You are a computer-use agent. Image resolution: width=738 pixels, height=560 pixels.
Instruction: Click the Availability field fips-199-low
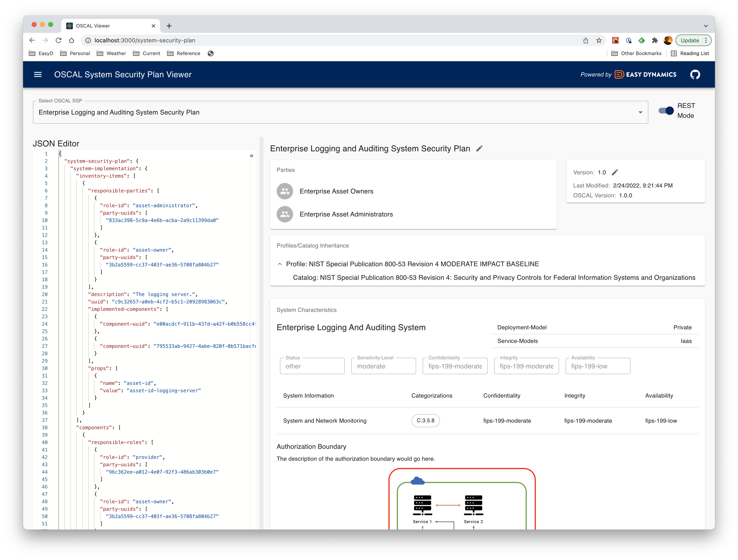point(598,366)
